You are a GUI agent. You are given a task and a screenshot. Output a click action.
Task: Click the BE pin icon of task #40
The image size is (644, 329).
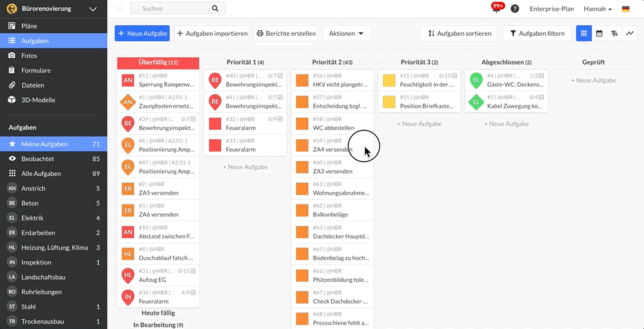(215, 81)
